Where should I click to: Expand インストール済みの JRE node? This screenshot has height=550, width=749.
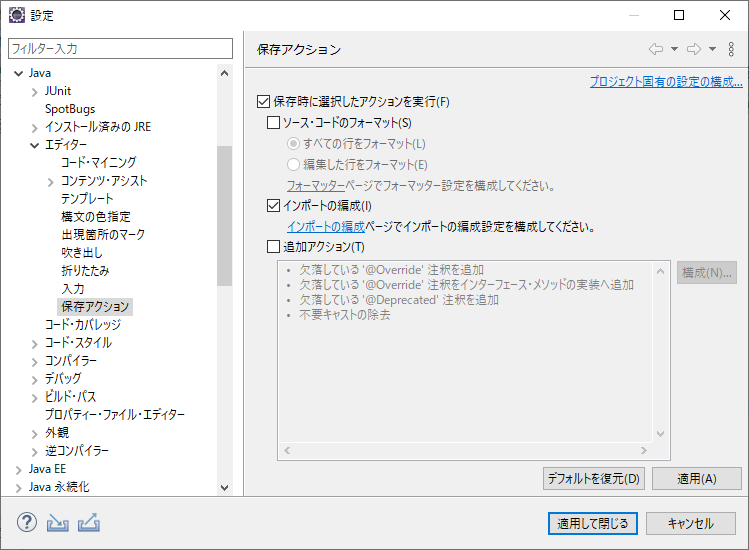point(34,128)
